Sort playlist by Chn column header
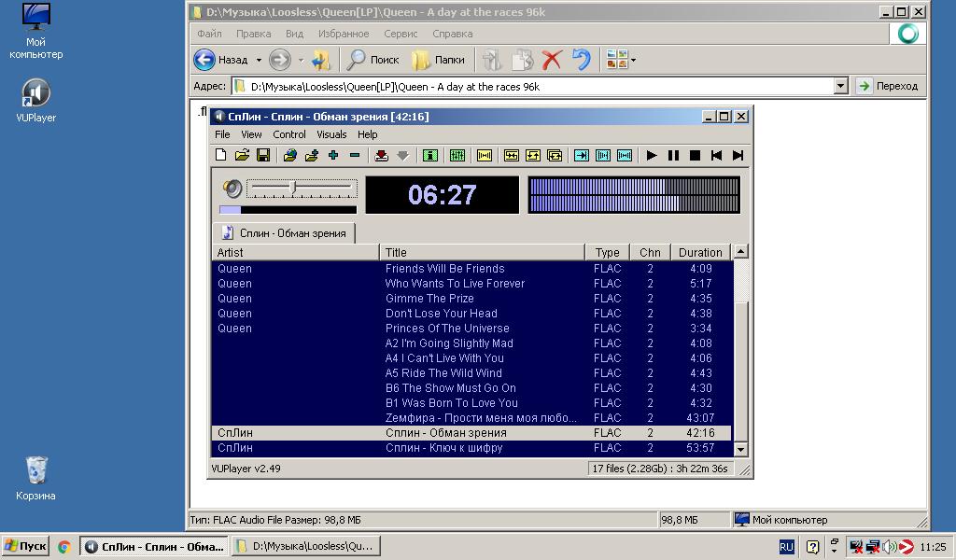Image resolution: width=956 pixels, height=560 pixels. pyautogui.click(x=650, y=252)
